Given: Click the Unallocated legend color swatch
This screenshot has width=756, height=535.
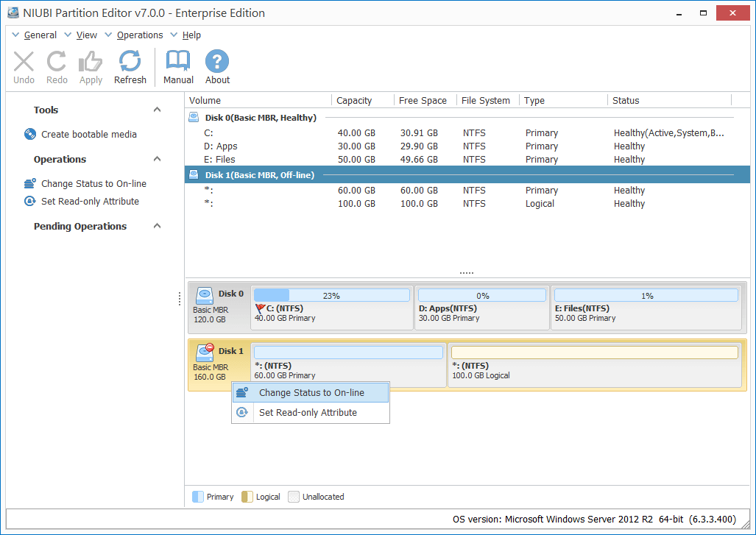Looking at the screenshot, I should pos(294,497).
